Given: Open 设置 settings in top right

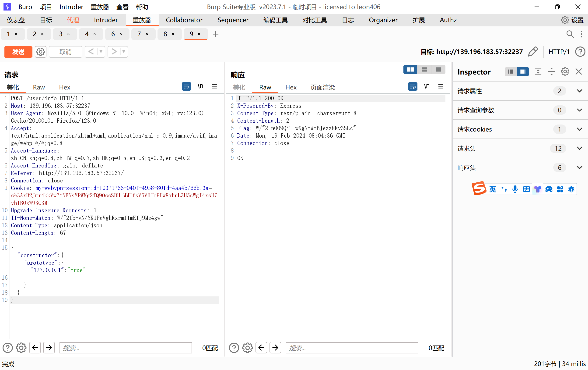Looking at the screenshot, I should [572, 20].
